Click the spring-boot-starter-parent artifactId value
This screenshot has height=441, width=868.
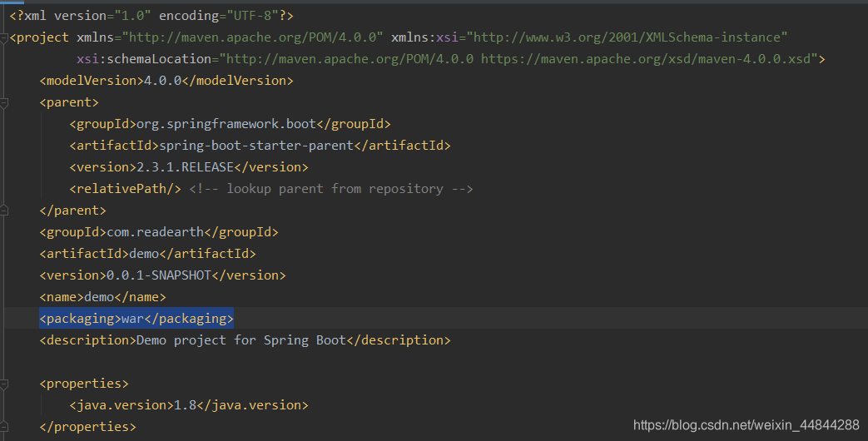click(x=256, y=146)
